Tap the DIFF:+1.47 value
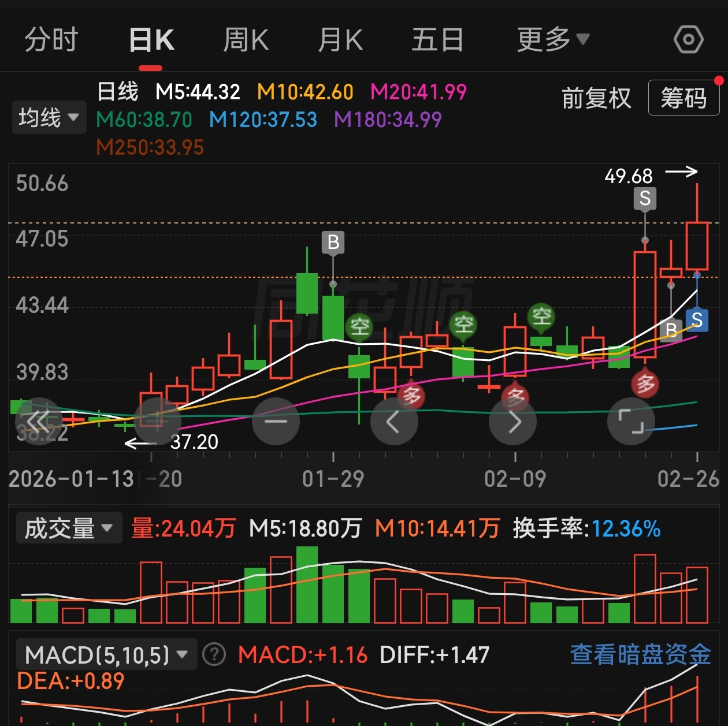This screenshot has height=726, width=728. coord(434,655)
